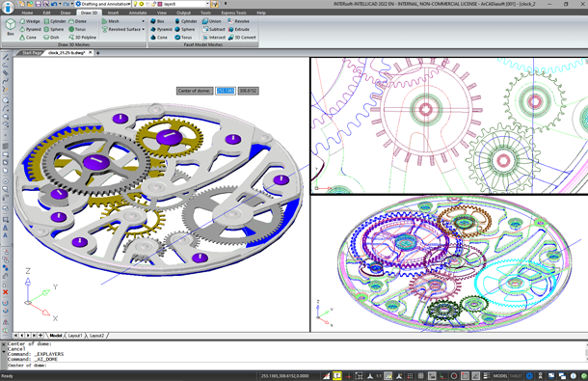Click the Undo arrow icon

pos(54,4)
